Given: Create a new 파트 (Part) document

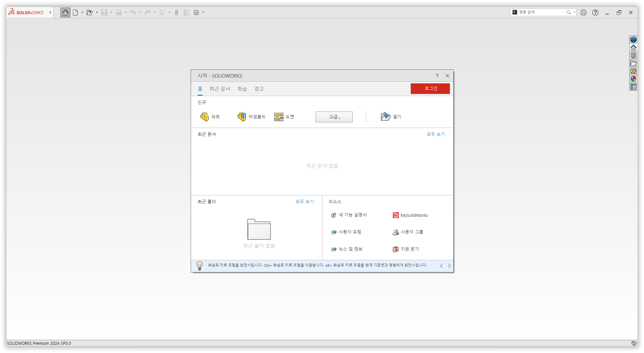Looking at the screenshot, I should [x=210, y=117].
